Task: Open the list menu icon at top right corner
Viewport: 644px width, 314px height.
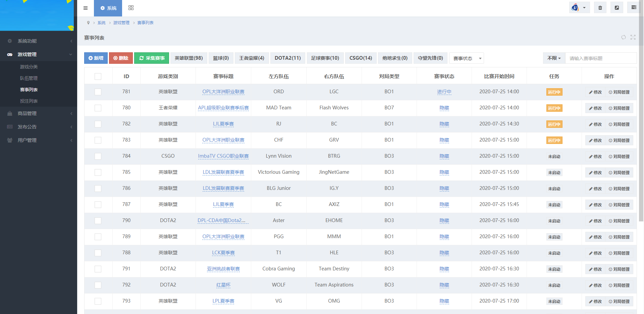Action: tap(633, 7)
